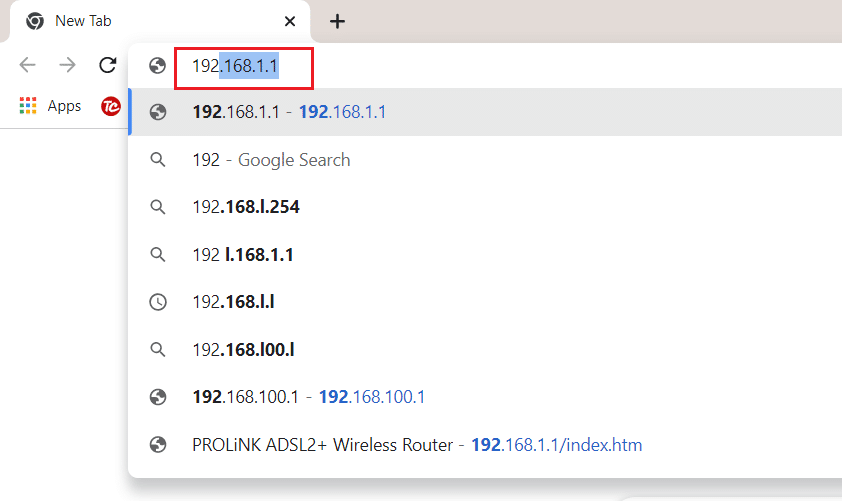The height and width of the screenshot is (501, 842).
Task: Click the Chrome icon on New Tab
Action: (35, 21)
